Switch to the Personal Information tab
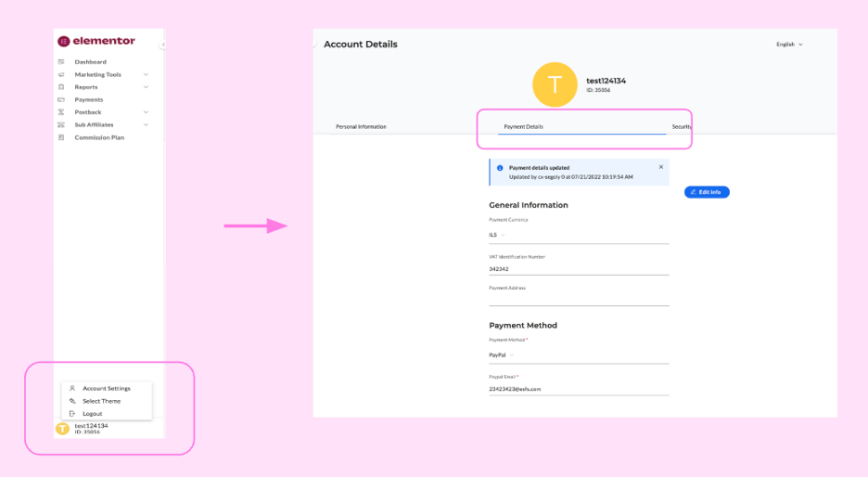This screenshot has width=868, height=477. pos(361,126)
